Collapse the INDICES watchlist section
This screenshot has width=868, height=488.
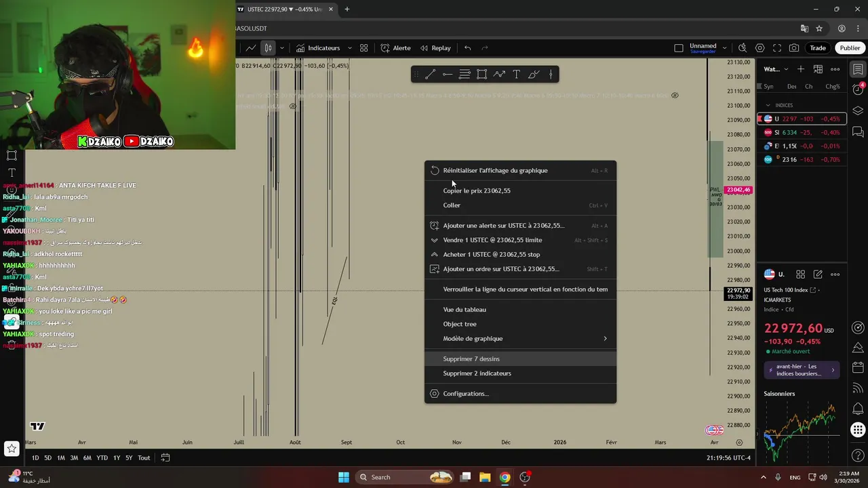point(768,105)
